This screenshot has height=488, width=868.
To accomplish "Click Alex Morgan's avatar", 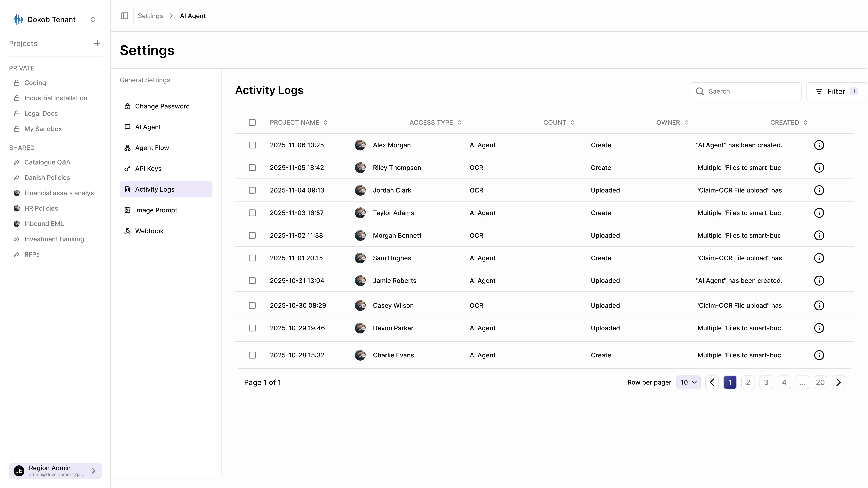I will [x=360, y=145].
